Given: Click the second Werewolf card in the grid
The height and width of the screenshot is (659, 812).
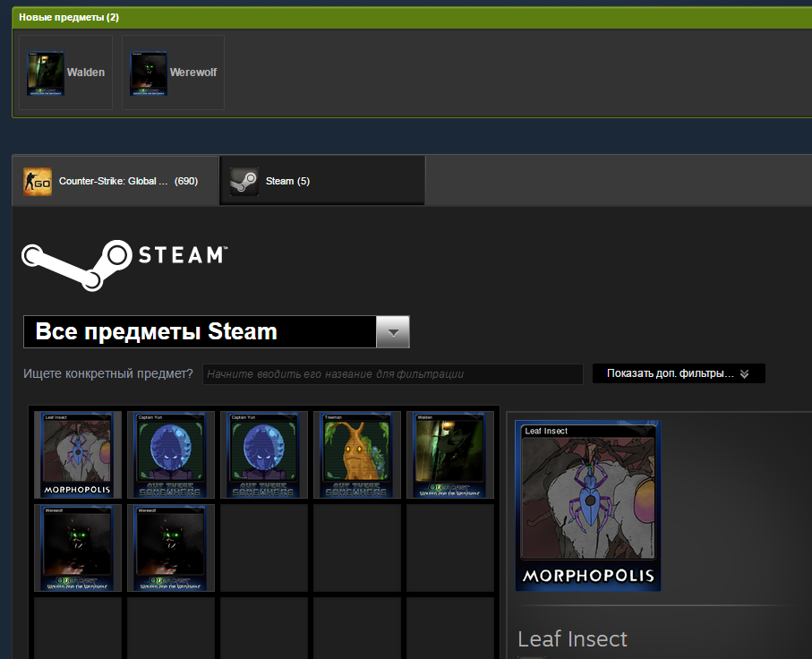Looking at the screenshot, I should [x=170, y=548].
